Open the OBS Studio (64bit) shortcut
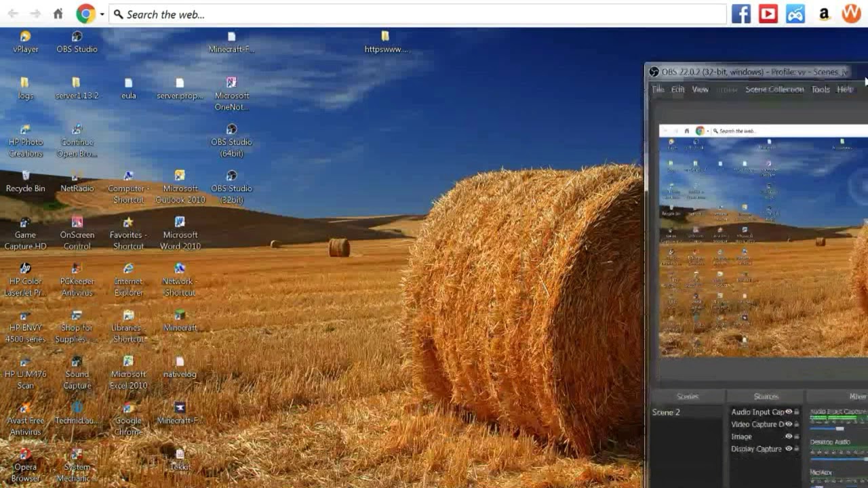The image size is (868, 488). pyautogui.click(x=231, y=141)
